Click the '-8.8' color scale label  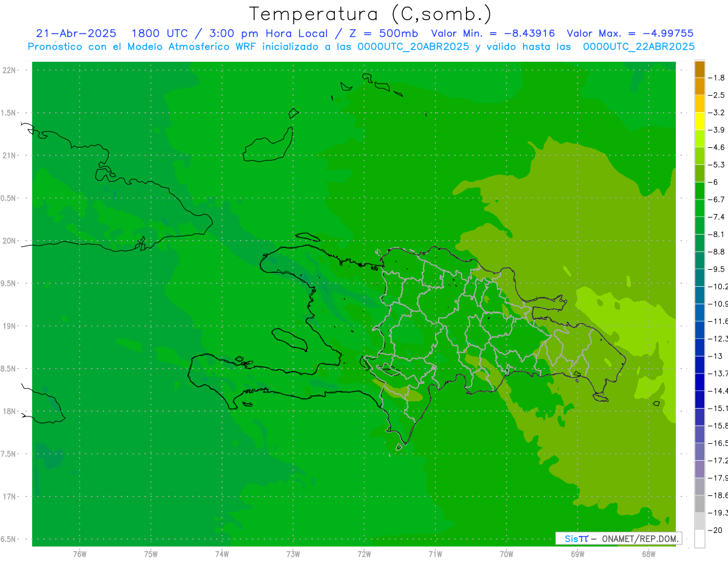pos(717,252)
